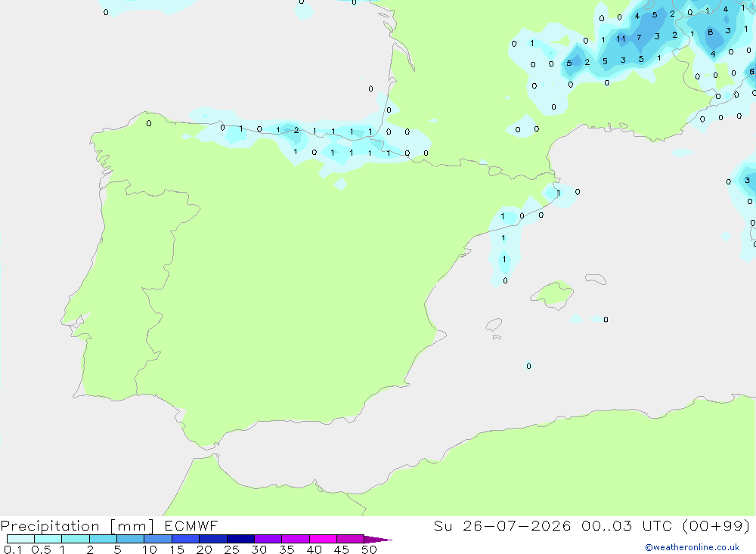Viewport: 756px width, 554px height.
Task: Click the '00..03 UTC' time text
Action: click(x=626, y=525)
